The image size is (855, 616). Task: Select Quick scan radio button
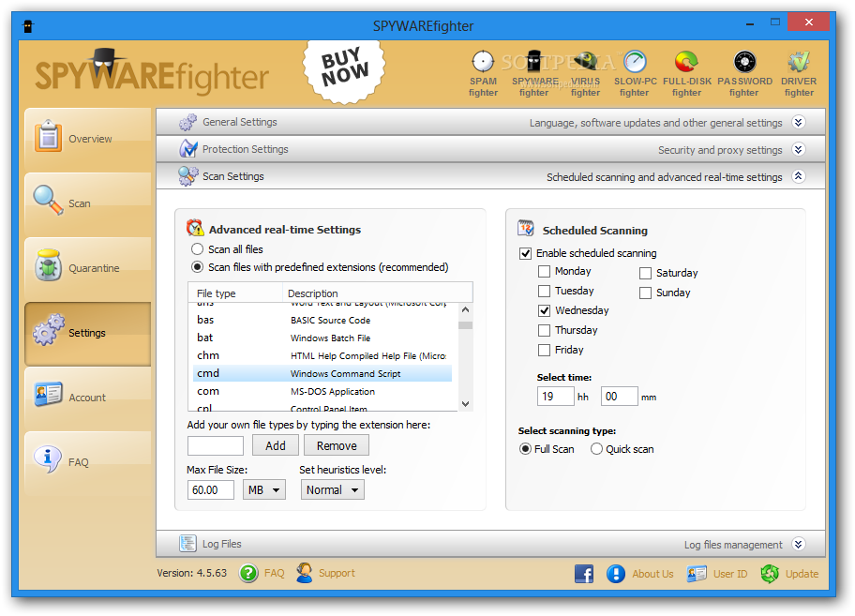tap(596, 449)
